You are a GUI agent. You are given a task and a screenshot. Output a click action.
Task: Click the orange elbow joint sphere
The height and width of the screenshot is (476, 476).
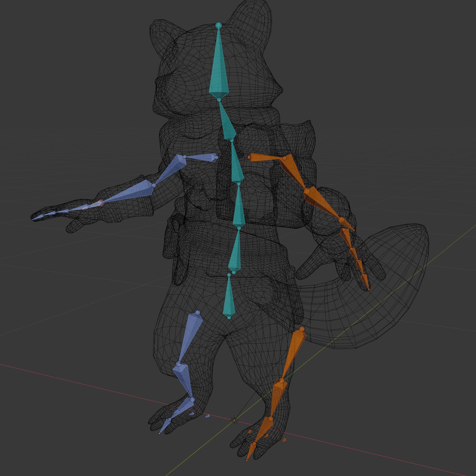tap(307, 191)
